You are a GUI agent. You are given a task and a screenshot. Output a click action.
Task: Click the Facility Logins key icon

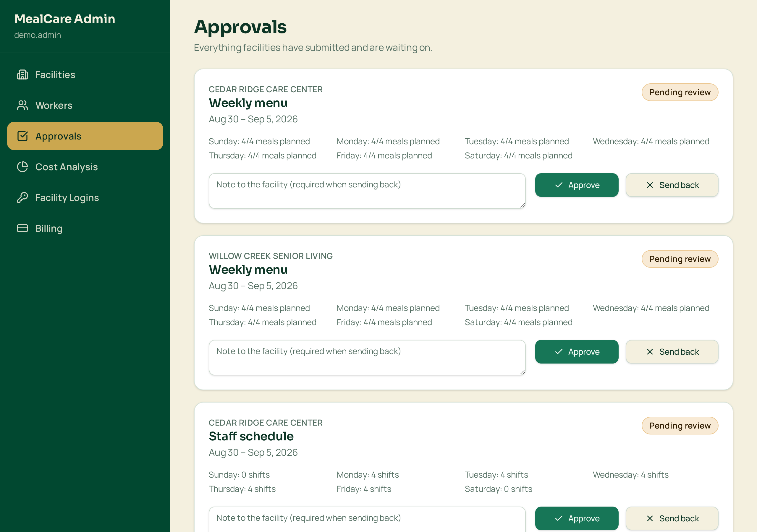[x=22, y=197]
